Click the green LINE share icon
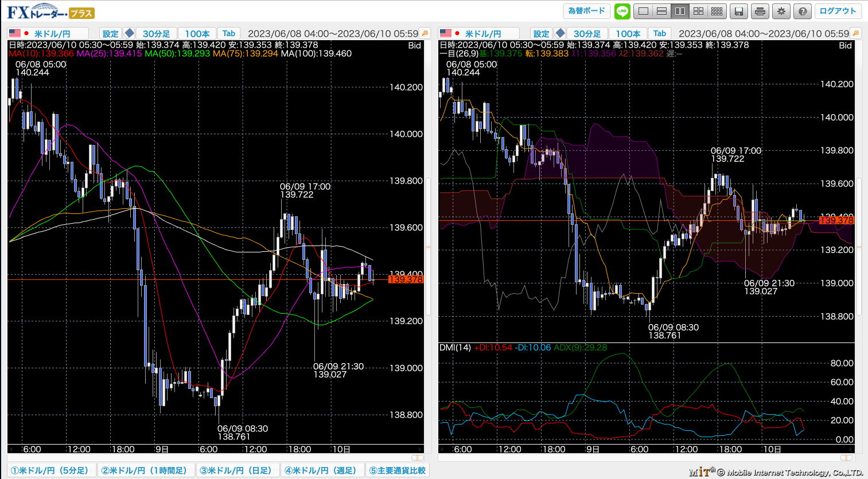 622,11
